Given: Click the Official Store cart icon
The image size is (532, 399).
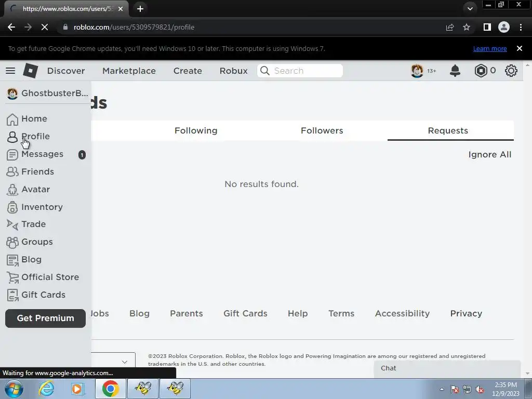Looking at the screenshot, I should coord(12,277).
